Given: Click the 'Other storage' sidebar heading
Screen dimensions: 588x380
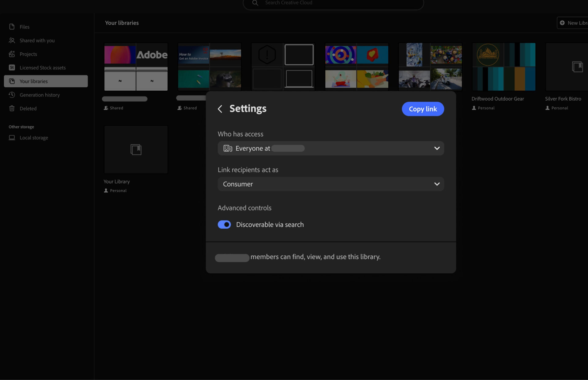Looking at the screenshot, I should pos(21,127).
